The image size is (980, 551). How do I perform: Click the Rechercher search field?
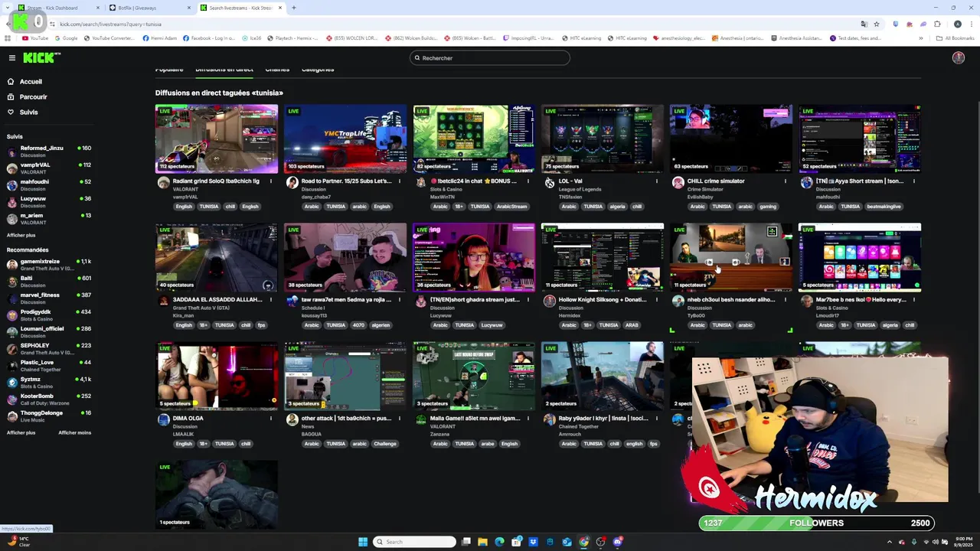tap(490, 58)
